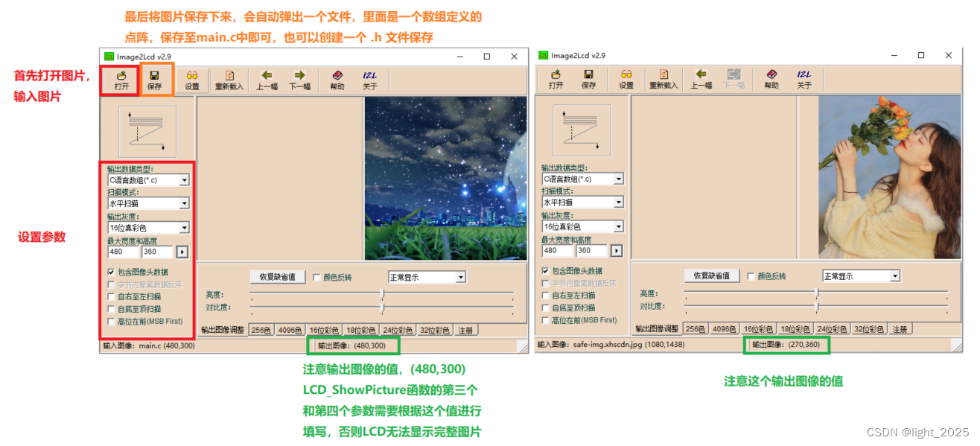Click 关于 icon in left window toolbar
The width and height of the screenshot is (980, 446).
coord(370,80)
